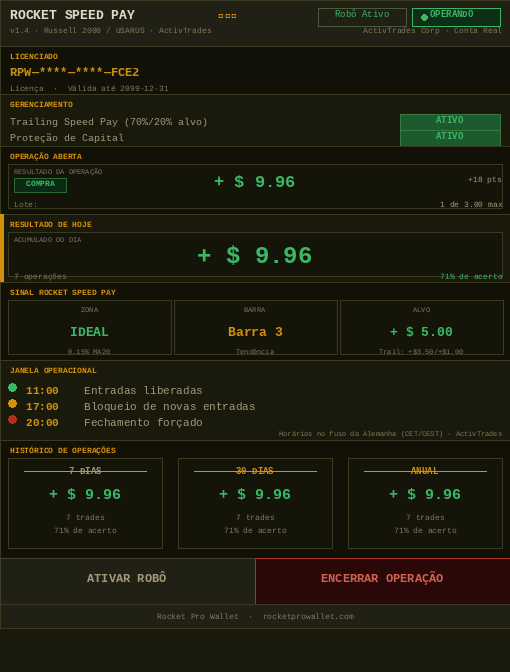Click 'Trailing Speed Pay (70%/20% alvo)' label
This screenshot has height=672, width=510.
109,122
